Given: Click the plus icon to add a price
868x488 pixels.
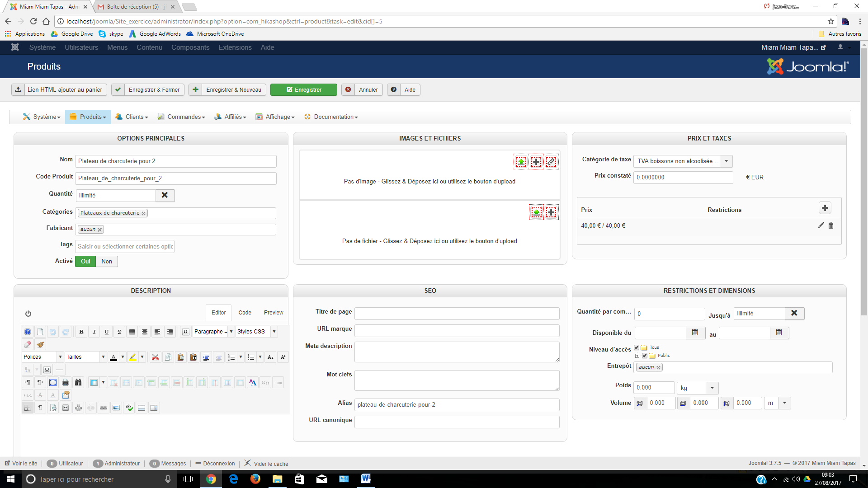Looking at the screenshot, I should click(x=825, y=208).
